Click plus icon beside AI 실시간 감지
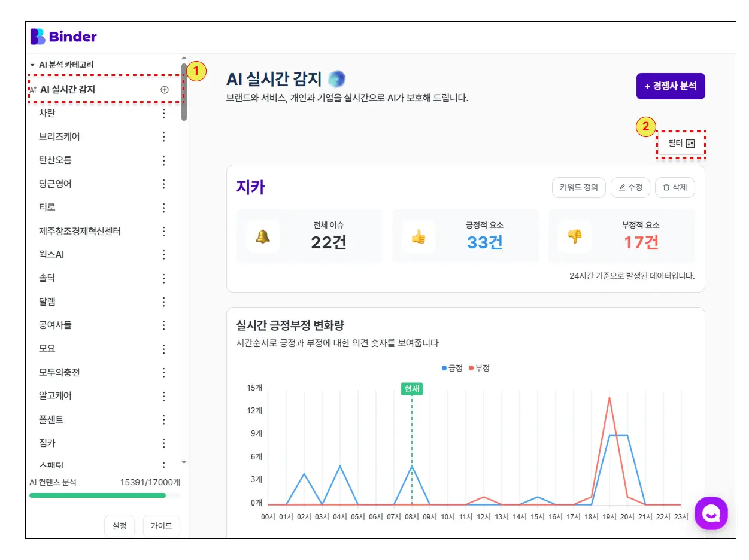 [x=165, y=90]
